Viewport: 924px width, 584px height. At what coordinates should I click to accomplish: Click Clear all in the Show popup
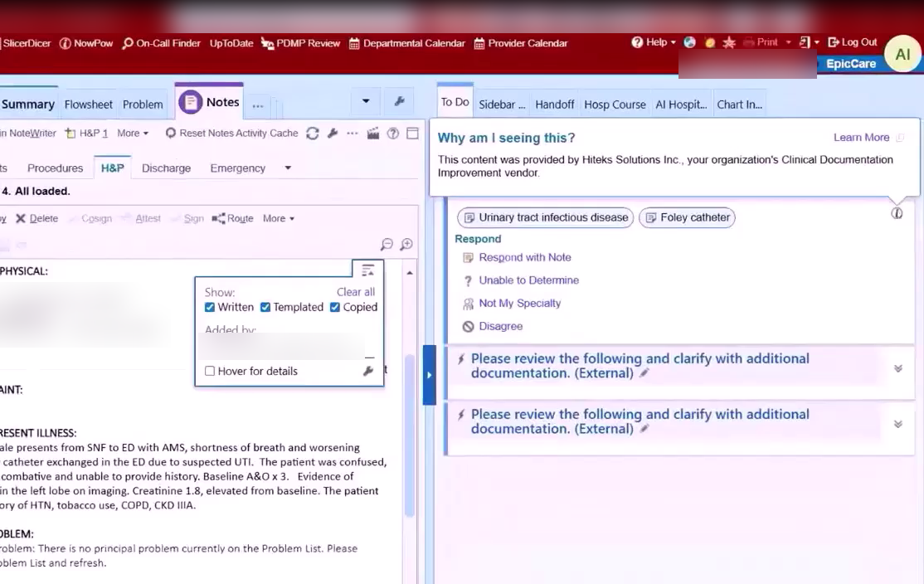356,292
